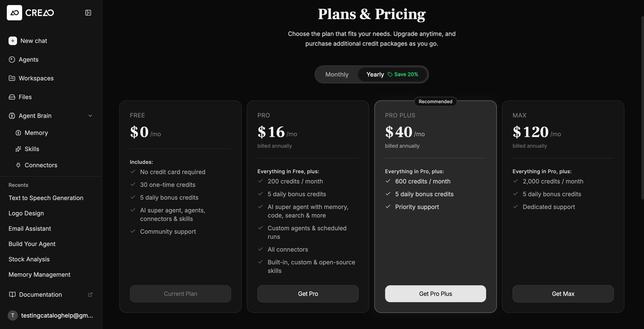Screen dimensions: 644x329
Task: Click the Files drive icon
Action: coord(12,97)
